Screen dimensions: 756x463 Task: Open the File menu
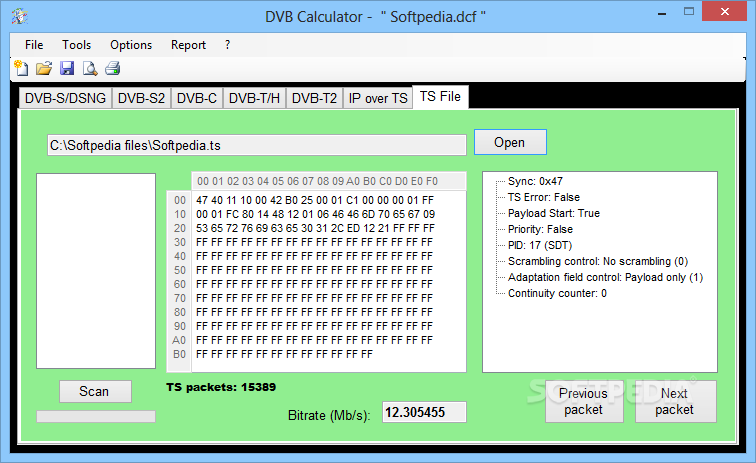(34, 45)
